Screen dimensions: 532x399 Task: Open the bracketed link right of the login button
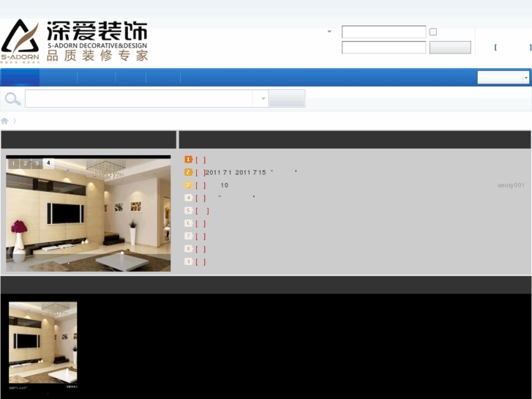coord(513,48)
